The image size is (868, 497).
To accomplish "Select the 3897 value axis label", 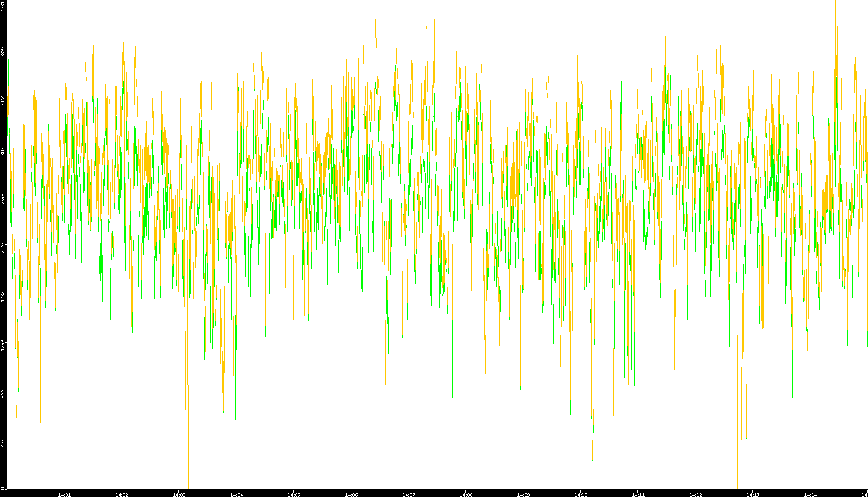I will 3,52.
